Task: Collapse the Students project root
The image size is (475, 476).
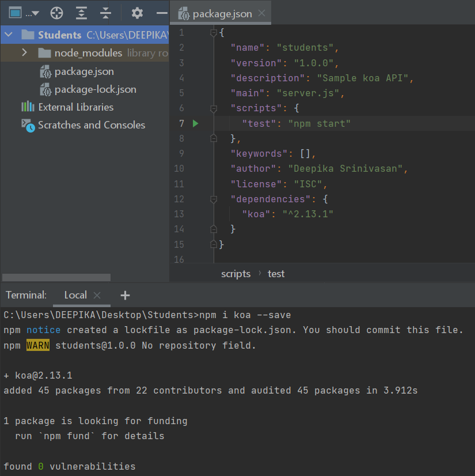Action: [x=8, y=34]
